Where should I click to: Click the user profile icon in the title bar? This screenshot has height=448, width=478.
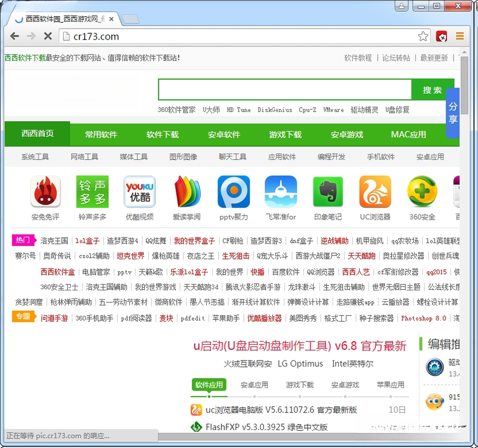pos(402,6)
